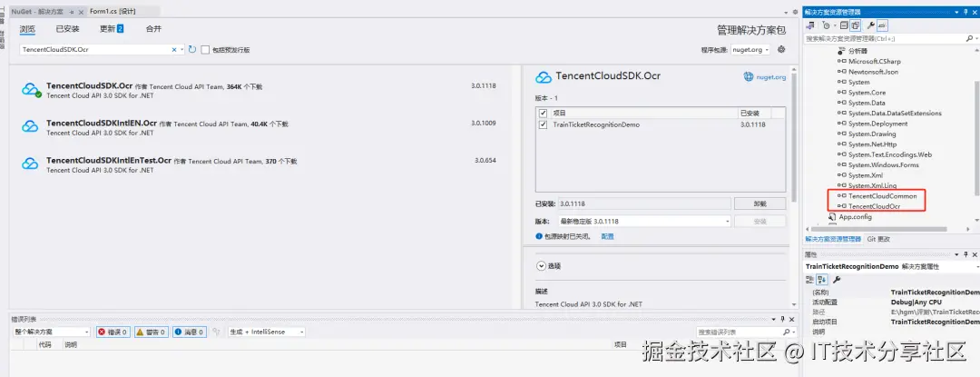The height and width of the screenshot is (377, 980).
Task: Uncheck the TrainTicketRecognitionDemo project checkbox
Action: [x=543, y=124]
